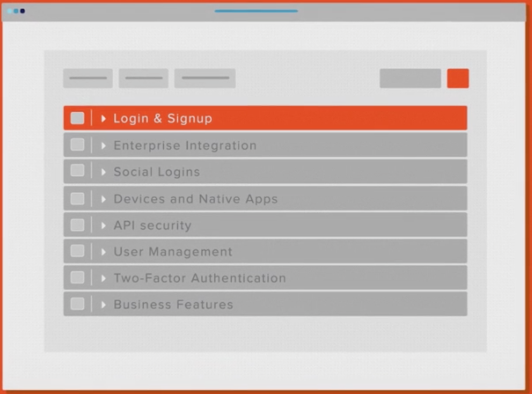The width and height of the screenshot is (532, 394).
Task: Check the Enterprise Integration checkbox
Action: pyautogui.click(x=77, y=145)
